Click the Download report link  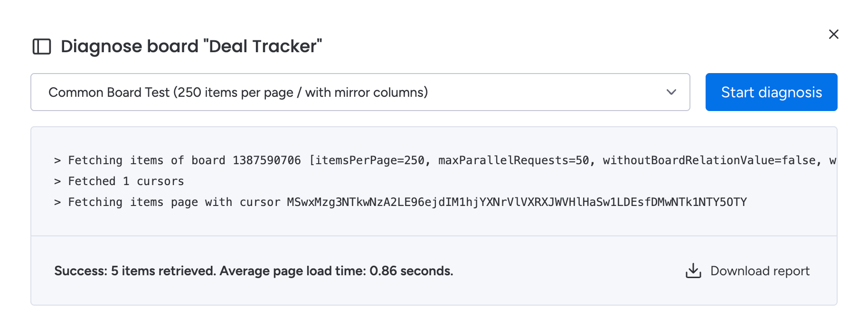tap(760, 271)
